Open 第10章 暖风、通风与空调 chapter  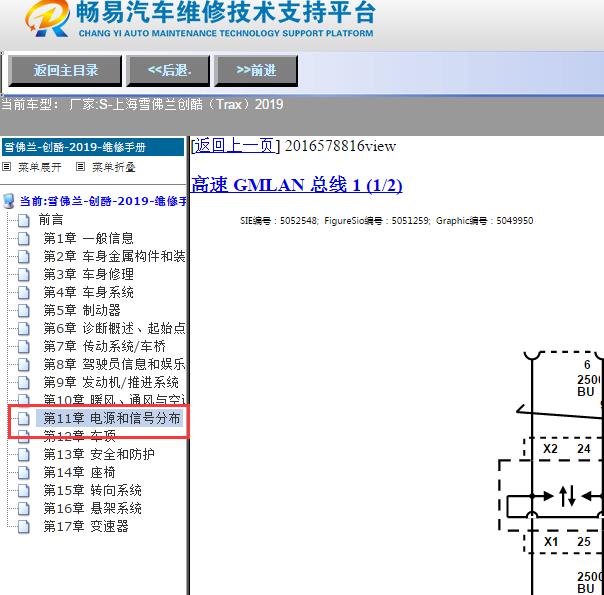[x=114, y=400]
